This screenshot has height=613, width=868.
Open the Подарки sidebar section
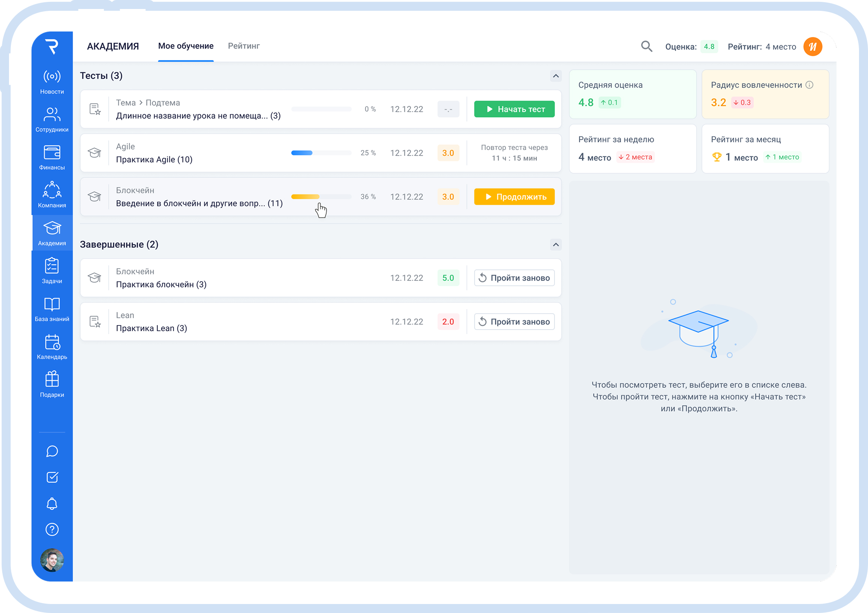tap(52, 385)
